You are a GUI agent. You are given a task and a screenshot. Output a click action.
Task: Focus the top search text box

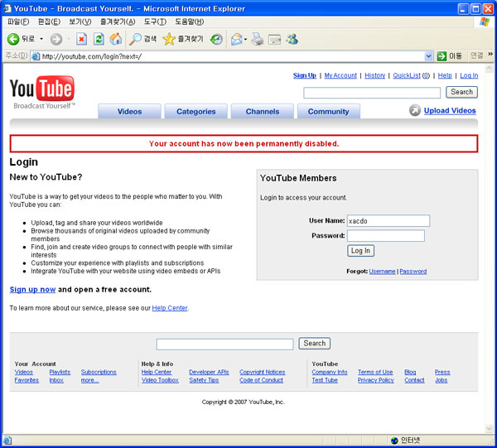pyautogui.click(x=372, y=93)
